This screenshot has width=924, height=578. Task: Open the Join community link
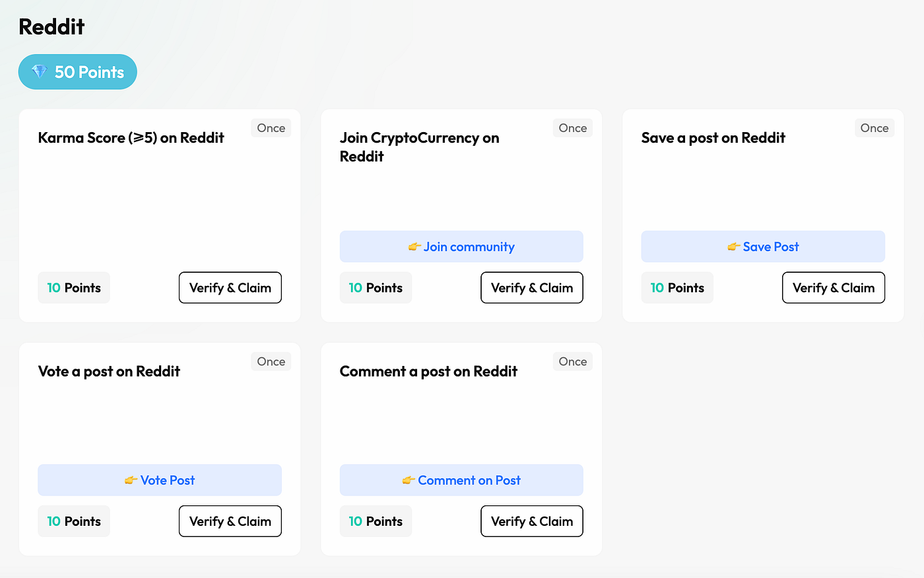(469, 247)
